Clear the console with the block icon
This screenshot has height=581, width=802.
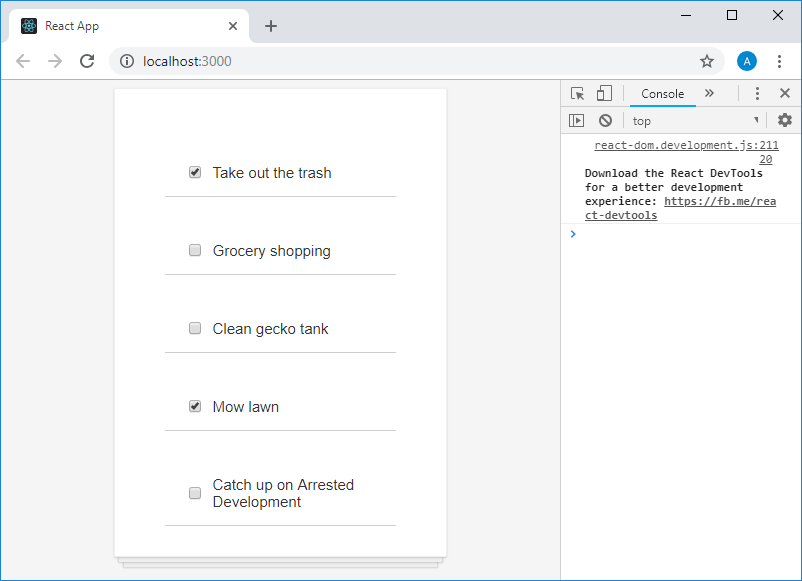pos(605,120)
